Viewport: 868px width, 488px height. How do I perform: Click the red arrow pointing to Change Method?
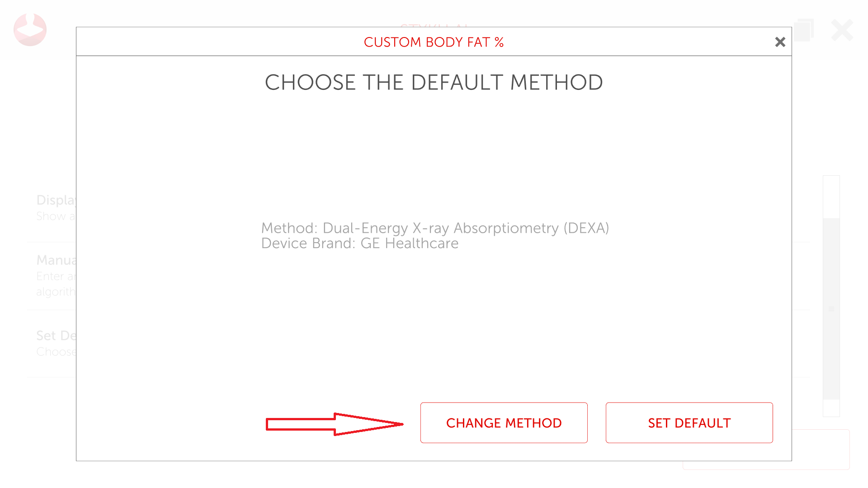(x=334, y=424)
